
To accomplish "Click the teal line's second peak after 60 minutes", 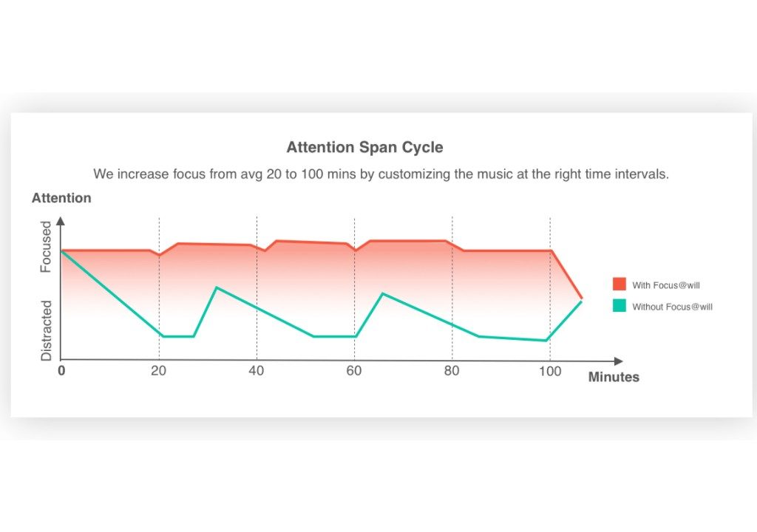I will pyautogui.click(x=382, y=294).
